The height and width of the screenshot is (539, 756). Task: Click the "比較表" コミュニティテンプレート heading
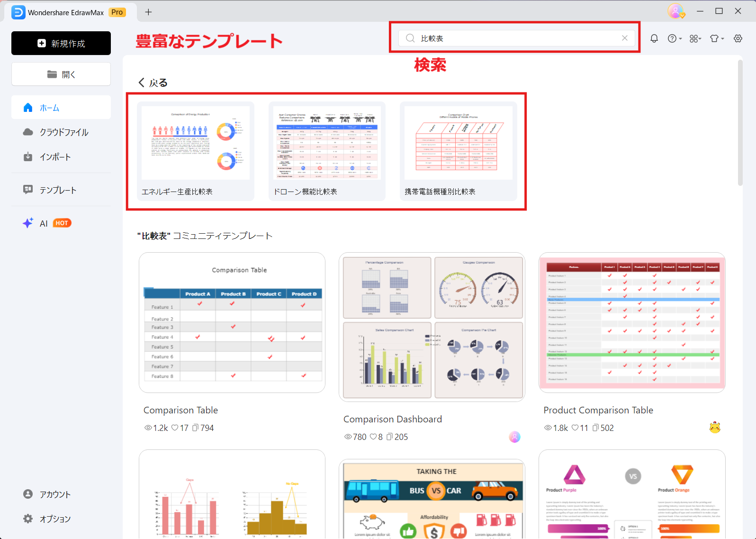click(205, 236)
